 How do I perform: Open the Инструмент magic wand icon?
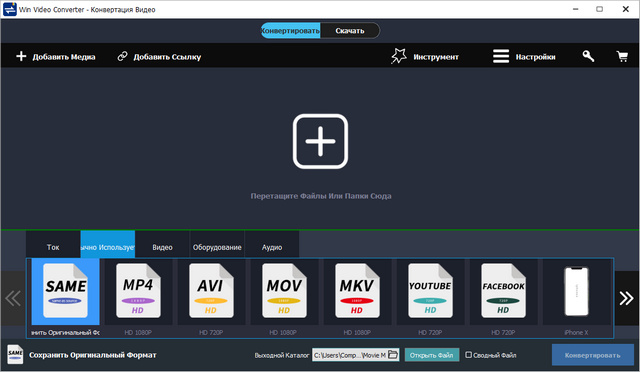pyautogui.click(x=398, y=56)
